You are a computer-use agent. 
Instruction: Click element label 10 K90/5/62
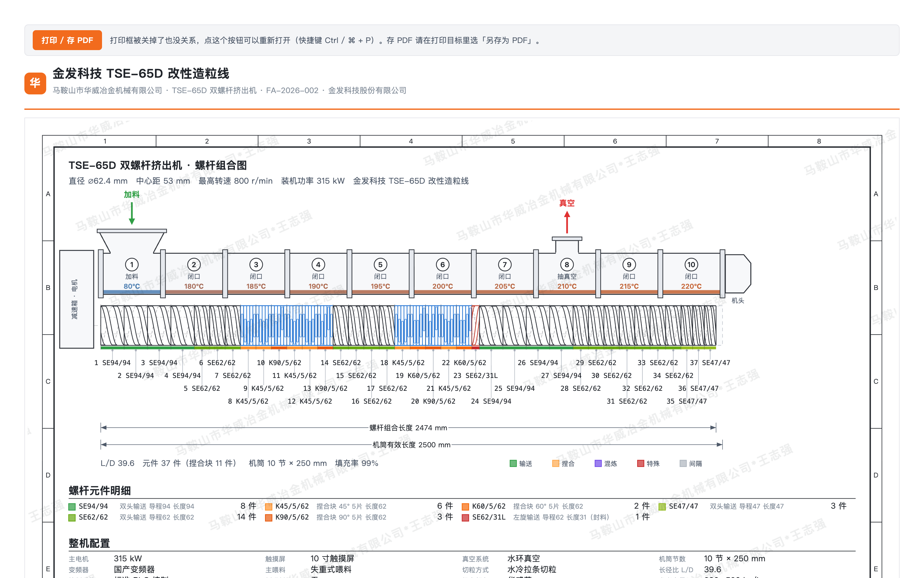click(x=279, y=363)
